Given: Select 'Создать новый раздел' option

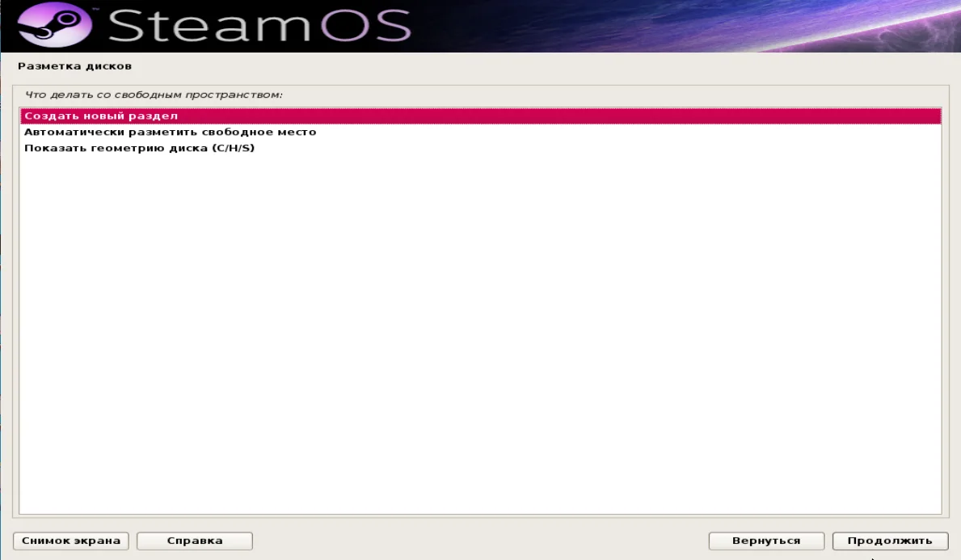Looking at the screenshot, I should 480,116.
